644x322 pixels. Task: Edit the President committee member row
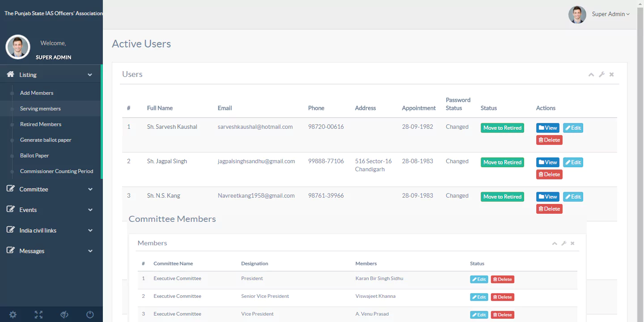[479, 280]
